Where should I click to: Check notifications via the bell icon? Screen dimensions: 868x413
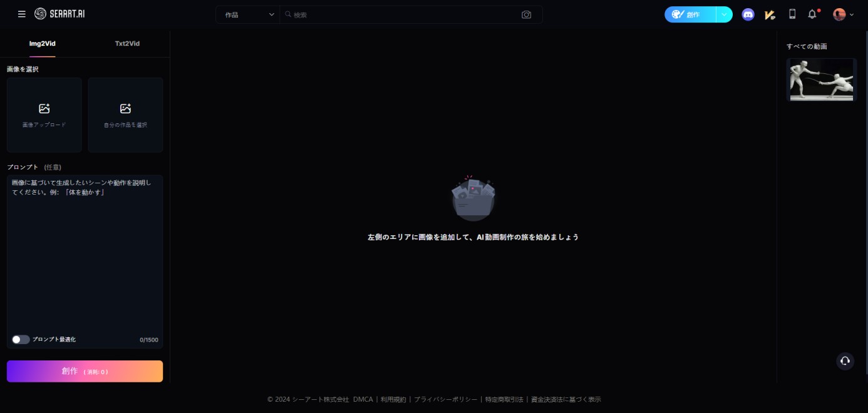(x=811, y=14)
